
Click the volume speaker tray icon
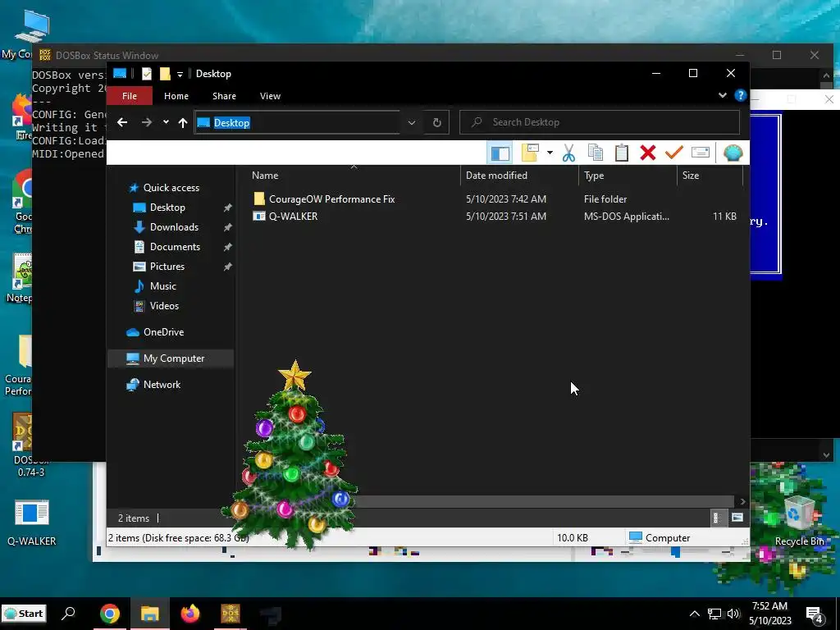733,614
